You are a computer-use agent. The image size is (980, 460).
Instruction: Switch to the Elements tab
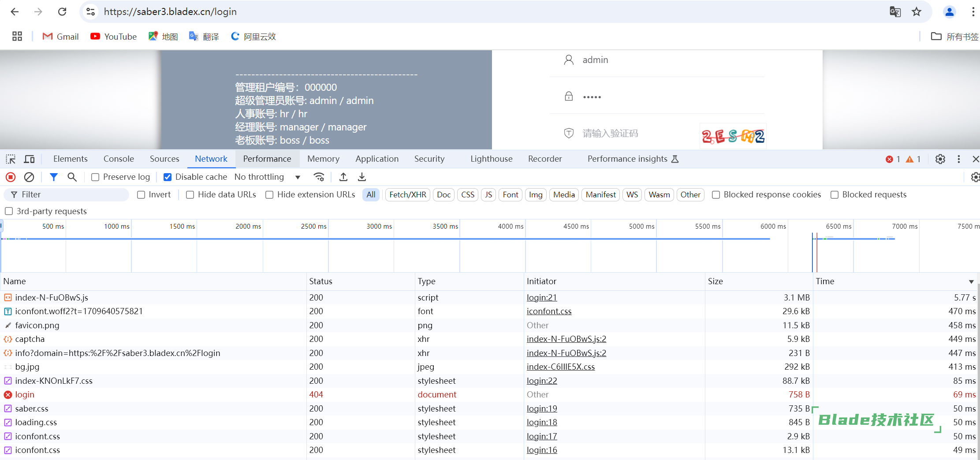coord(71,159)
